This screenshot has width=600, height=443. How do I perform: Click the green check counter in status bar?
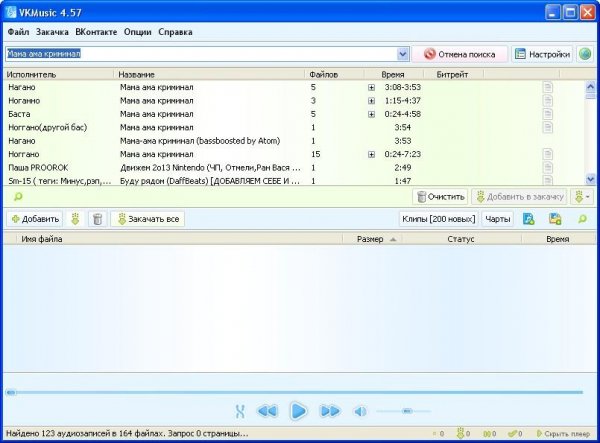pos(515,434)
